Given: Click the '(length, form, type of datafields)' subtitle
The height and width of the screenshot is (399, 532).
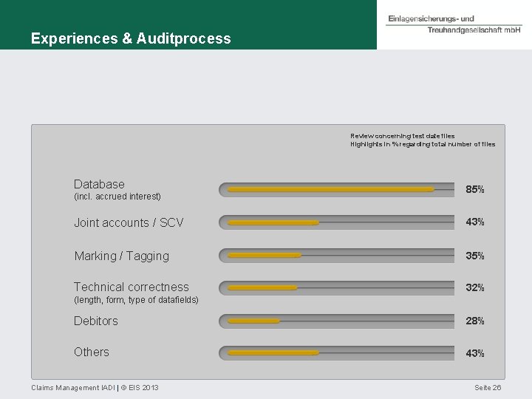Looking at the screenshot, I should click(136, 300).
